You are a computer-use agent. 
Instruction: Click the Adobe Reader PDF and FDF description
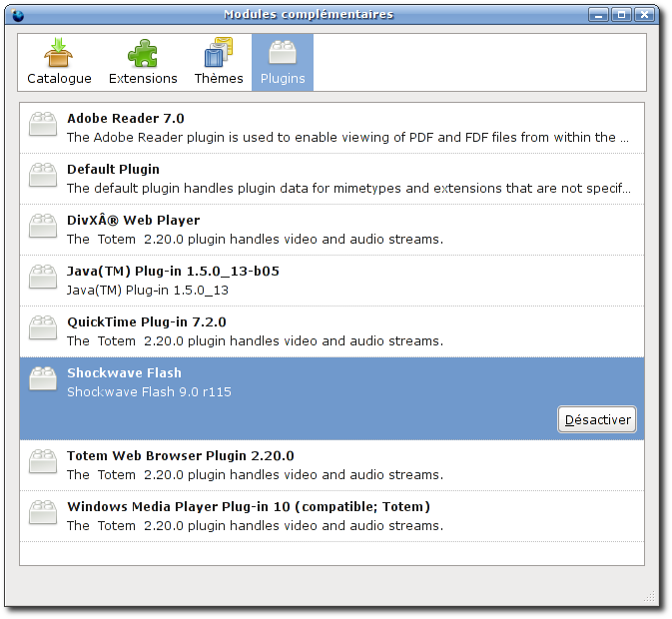[x=348, y=138]
